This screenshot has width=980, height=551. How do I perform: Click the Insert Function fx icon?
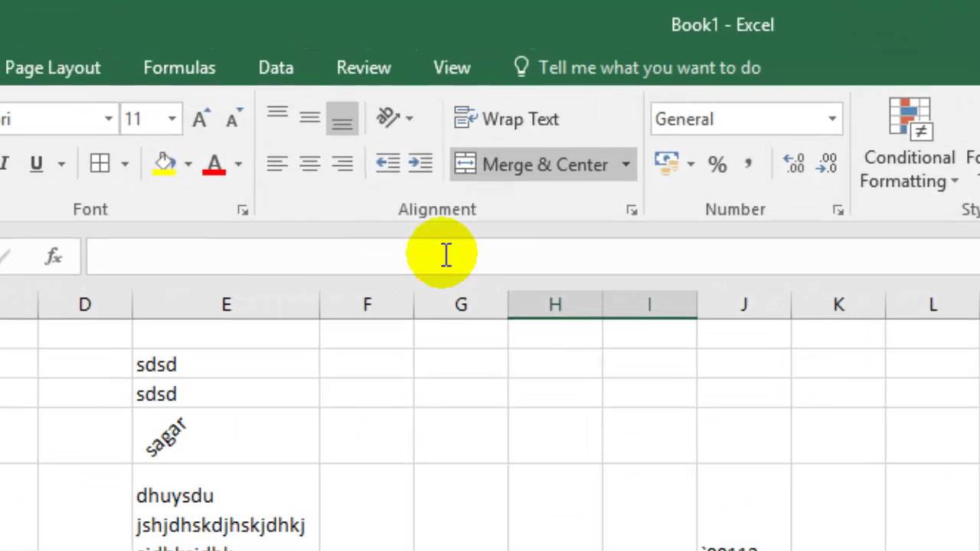(54, 256)
